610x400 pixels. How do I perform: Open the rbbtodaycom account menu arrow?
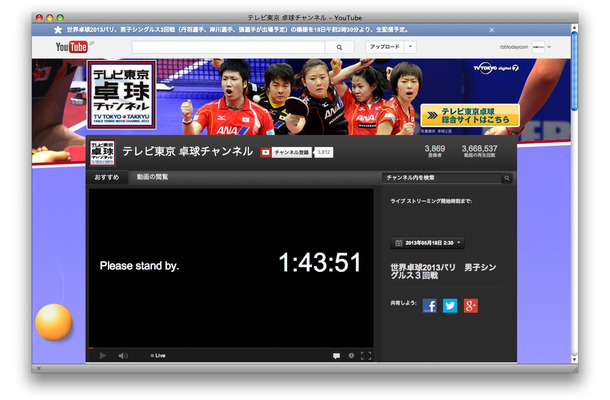tap(549, 47)
